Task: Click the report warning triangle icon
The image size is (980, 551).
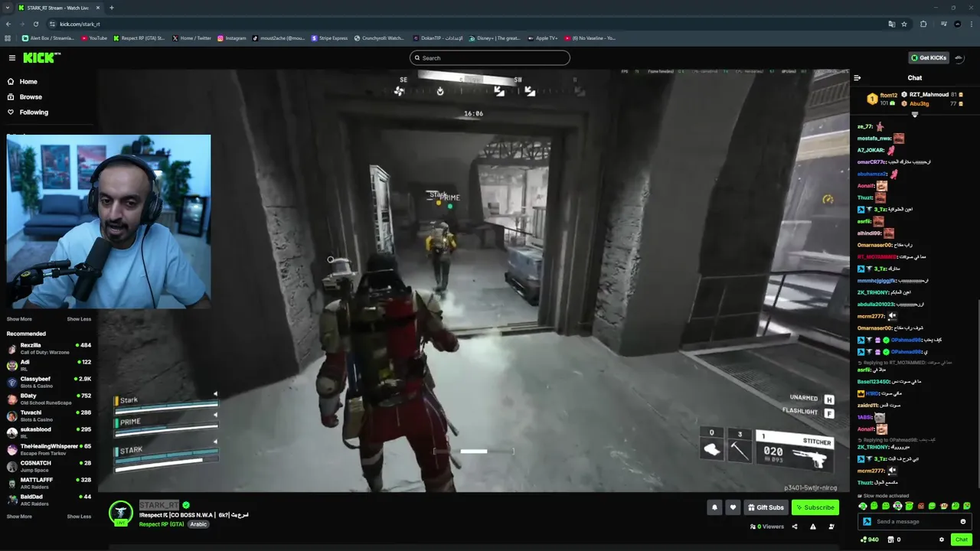Action: coord(813,527)
